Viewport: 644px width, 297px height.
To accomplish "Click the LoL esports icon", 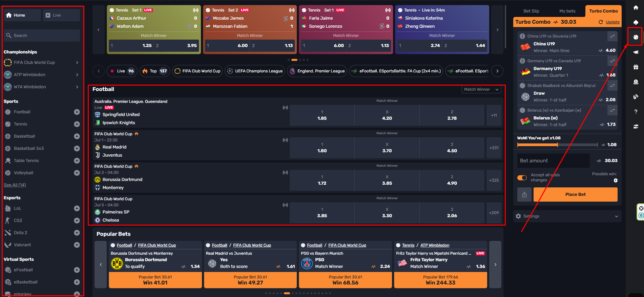I will 8,208.
